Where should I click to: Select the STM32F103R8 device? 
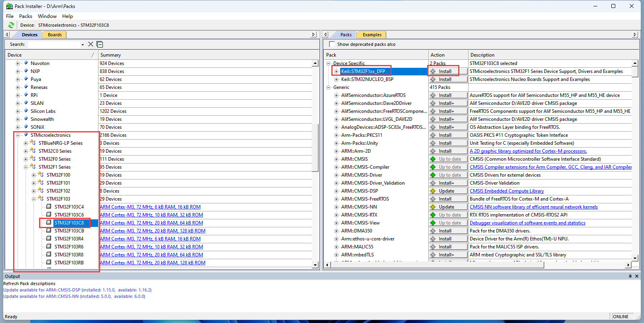[x=69, y=255]
